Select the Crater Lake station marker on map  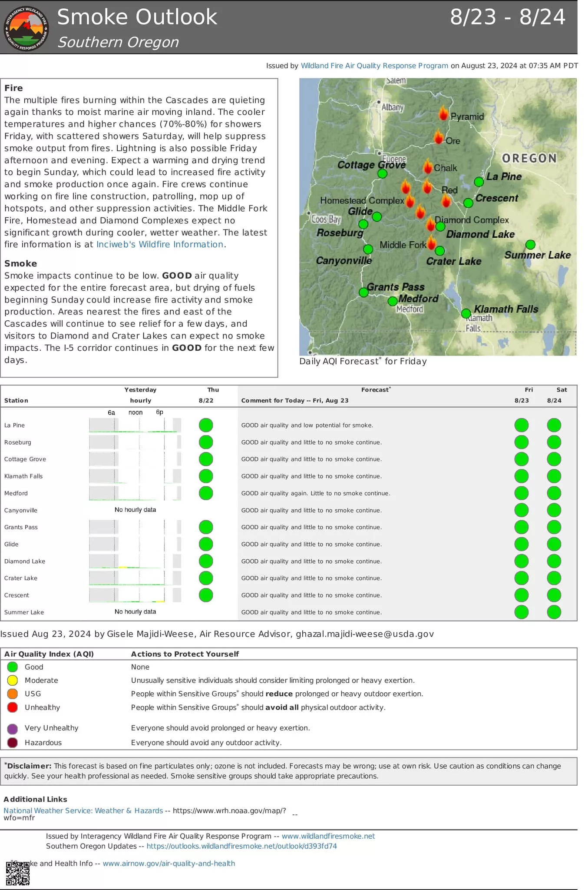(x=440, y=251)
